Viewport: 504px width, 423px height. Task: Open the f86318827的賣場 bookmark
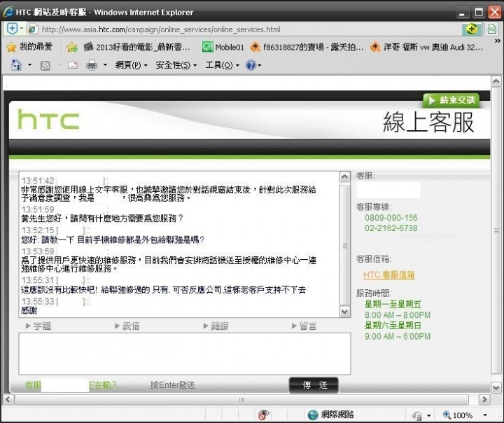point(307,48)
